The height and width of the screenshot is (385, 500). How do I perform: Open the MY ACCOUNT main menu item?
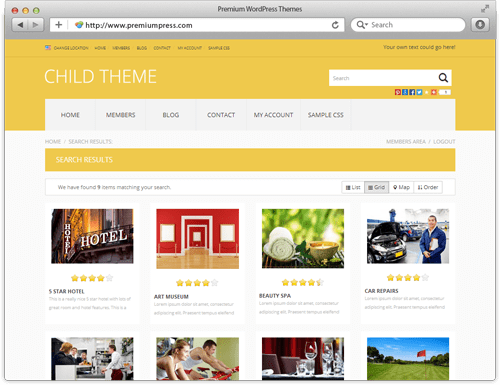pos(273,115)
